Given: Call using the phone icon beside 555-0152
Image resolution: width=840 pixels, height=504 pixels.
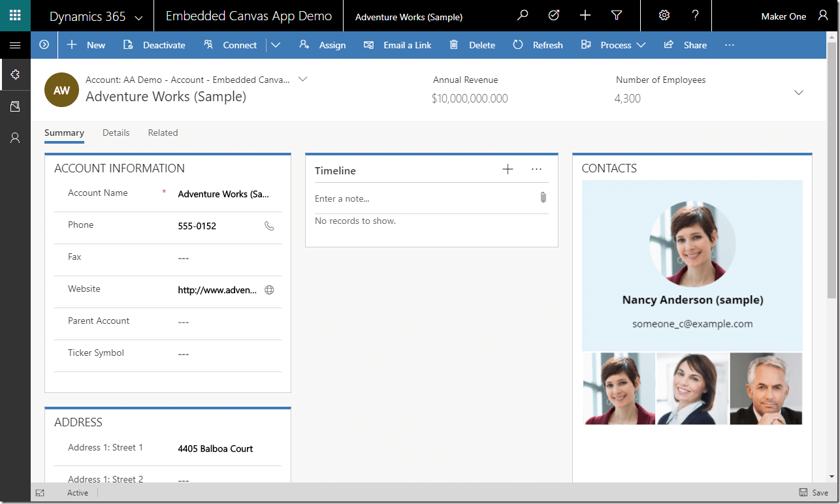Looking at the screenshot, I should (269, 225).
